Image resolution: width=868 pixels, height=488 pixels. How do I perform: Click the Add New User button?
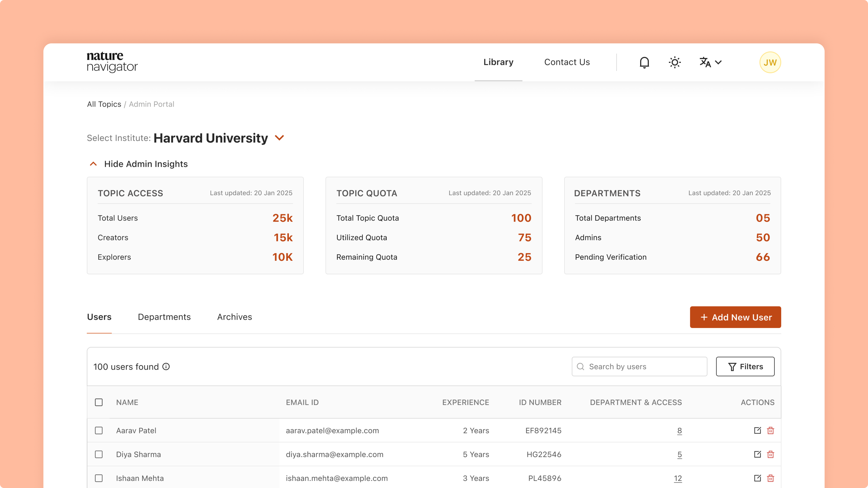point(735,317)
